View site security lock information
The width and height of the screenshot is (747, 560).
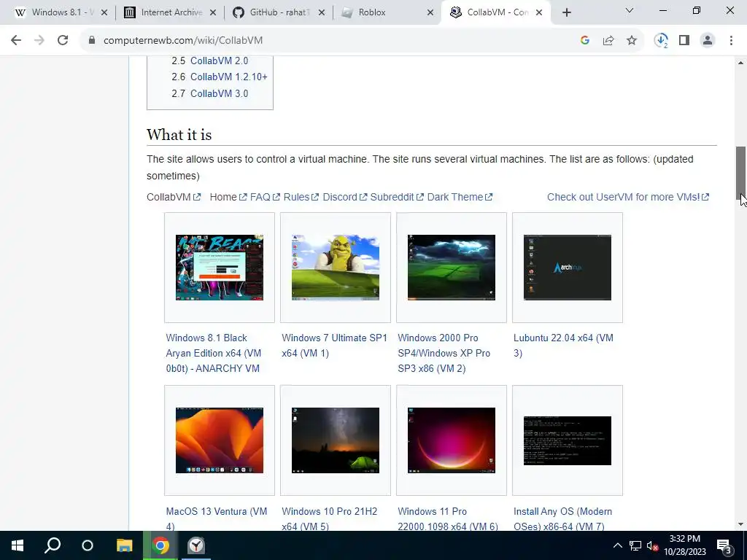pyautogui.click(x=92, y=41)
